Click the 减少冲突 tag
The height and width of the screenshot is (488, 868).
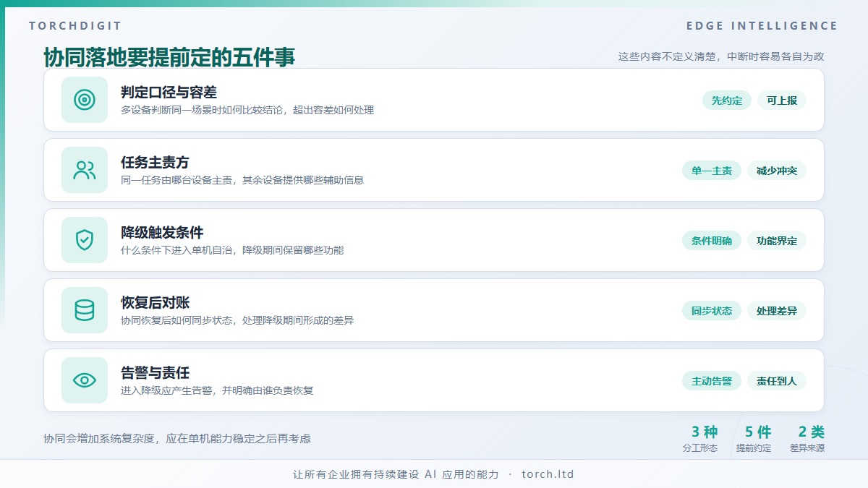pos(777,171)
